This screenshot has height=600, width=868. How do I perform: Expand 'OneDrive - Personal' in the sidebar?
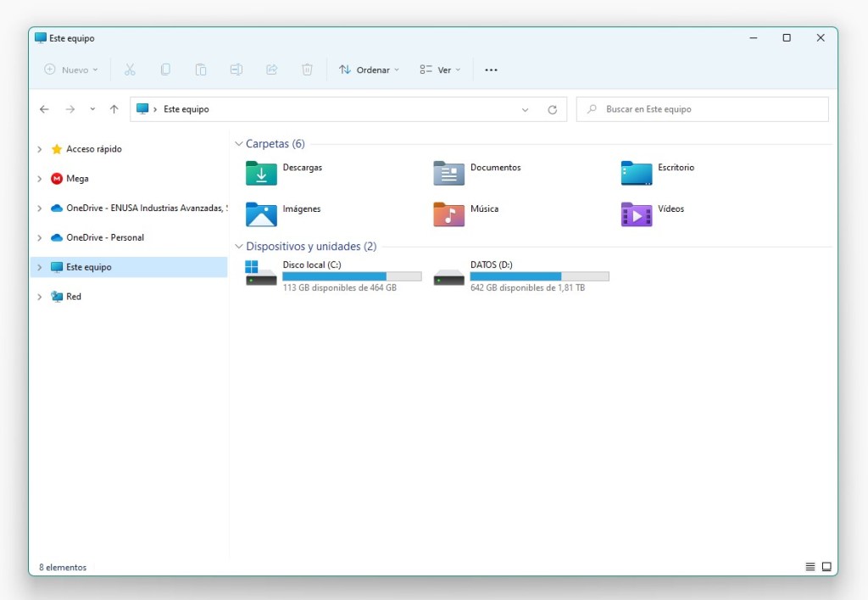[38, 237]
